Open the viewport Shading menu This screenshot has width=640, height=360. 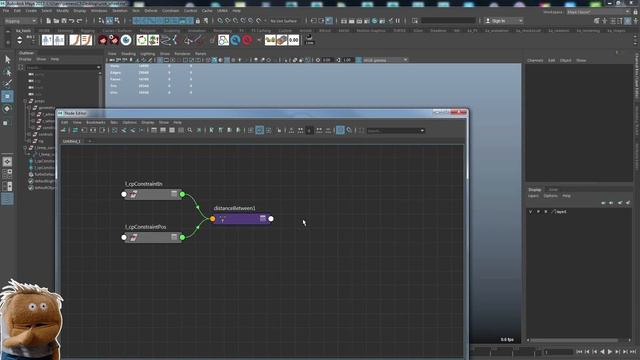point(128,53)
